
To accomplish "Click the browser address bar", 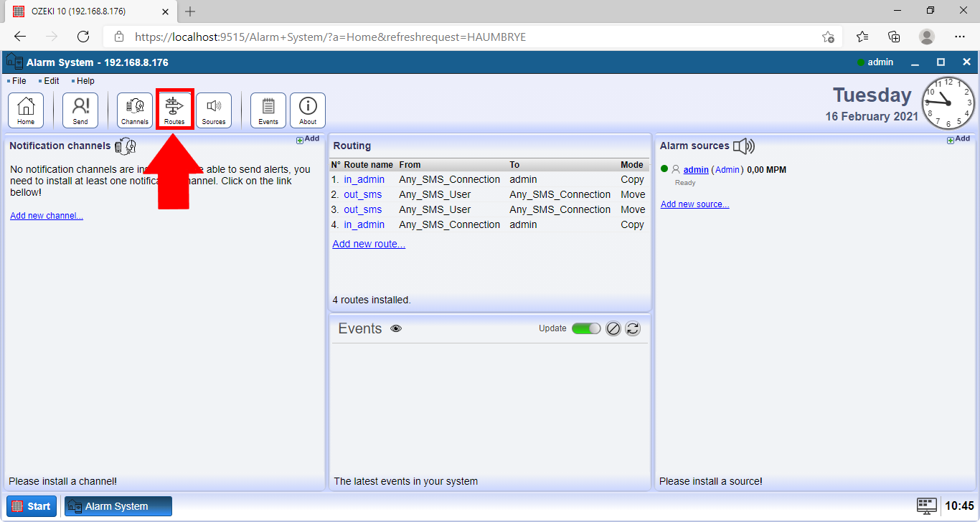I will 459,37.
